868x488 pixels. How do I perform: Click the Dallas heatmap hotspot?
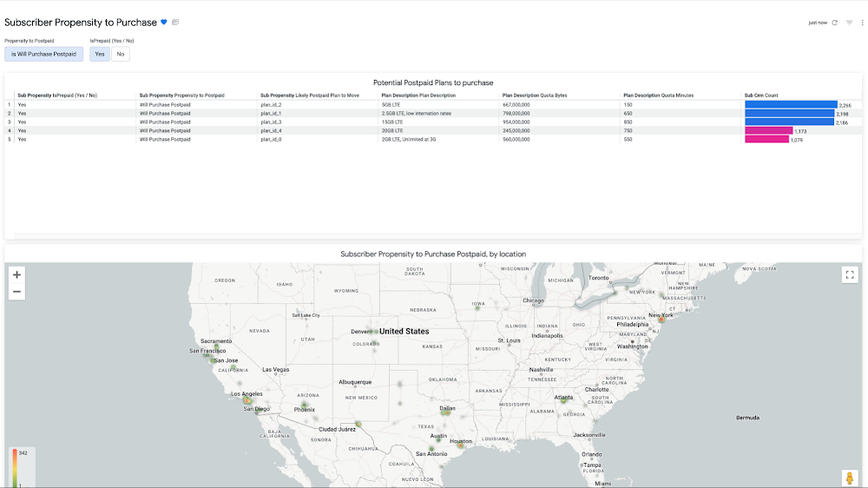(446, 412)
